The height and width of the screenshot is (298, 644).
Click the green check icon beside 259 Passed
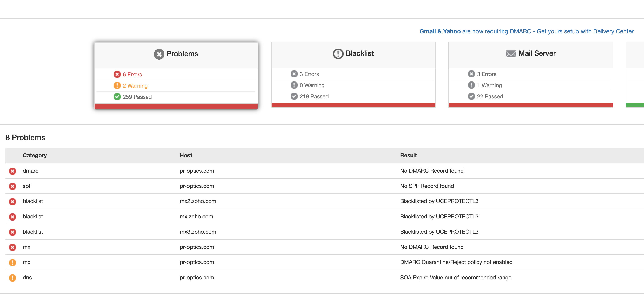[x=117, y=97]
